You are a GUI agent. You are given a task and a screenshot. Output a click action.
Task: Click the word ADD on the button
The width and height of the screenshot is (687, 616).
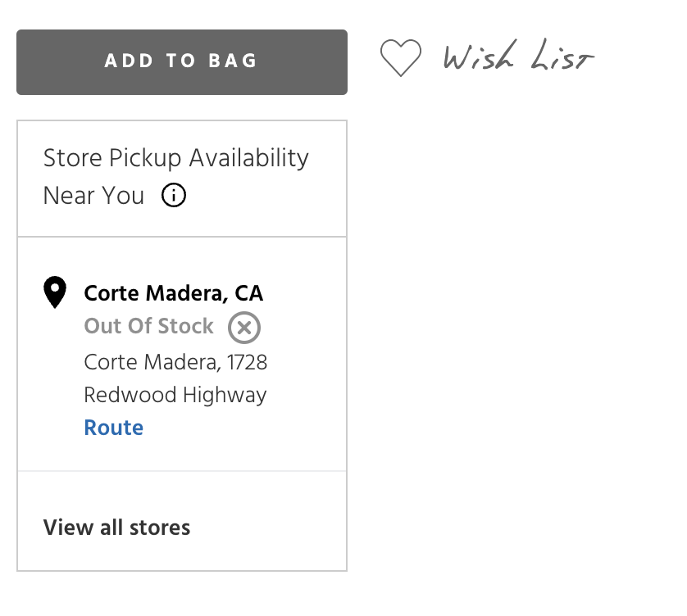(128, 61)
